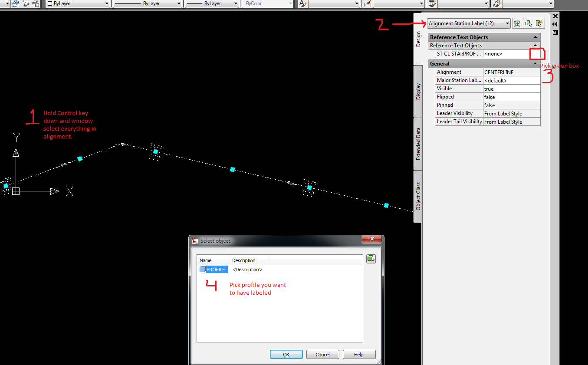Open the Multileader Style icon in the toolbar

coord(497,3)
